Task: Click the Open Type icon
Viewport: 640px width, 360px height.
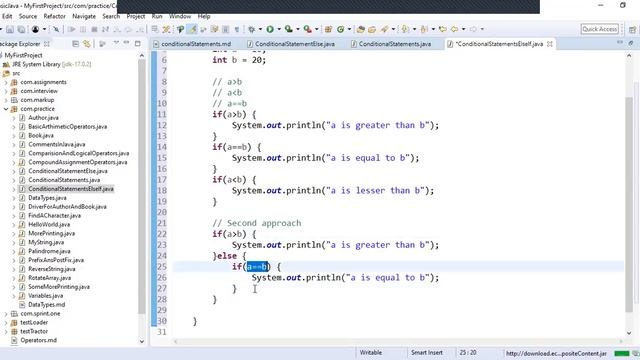Action: pyautogui.click(x=360, y=29)
